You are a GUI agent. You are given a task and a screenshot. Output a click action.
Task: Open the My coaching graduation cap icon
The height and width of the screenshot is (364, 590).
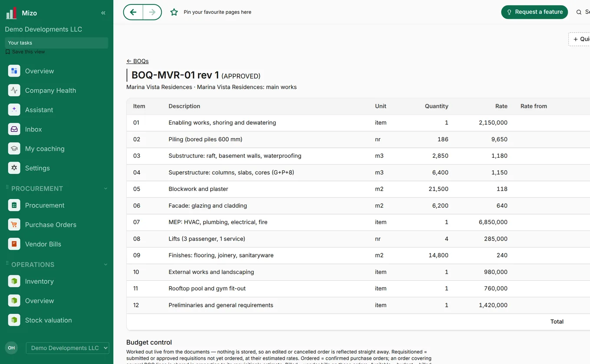click(x=14, y=149)
